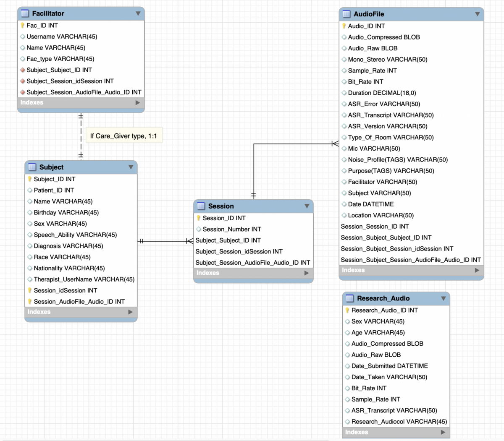504x441 pixels.
Task: Collapse the Subject table with header arrow
Action: coord(131,167)
